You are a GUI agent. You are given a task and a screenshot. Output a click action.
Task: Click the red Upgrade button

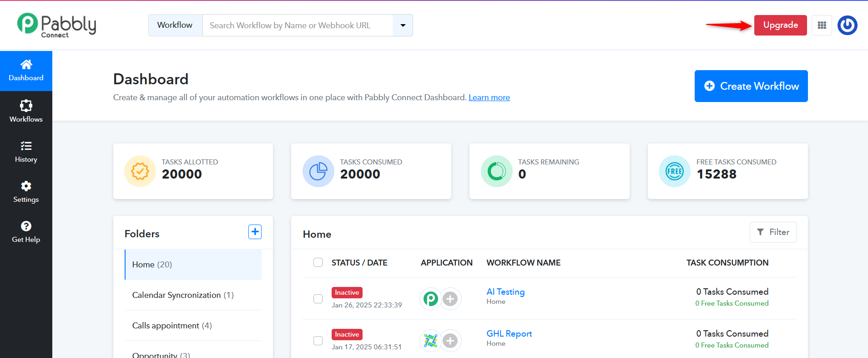pos(780,25)
